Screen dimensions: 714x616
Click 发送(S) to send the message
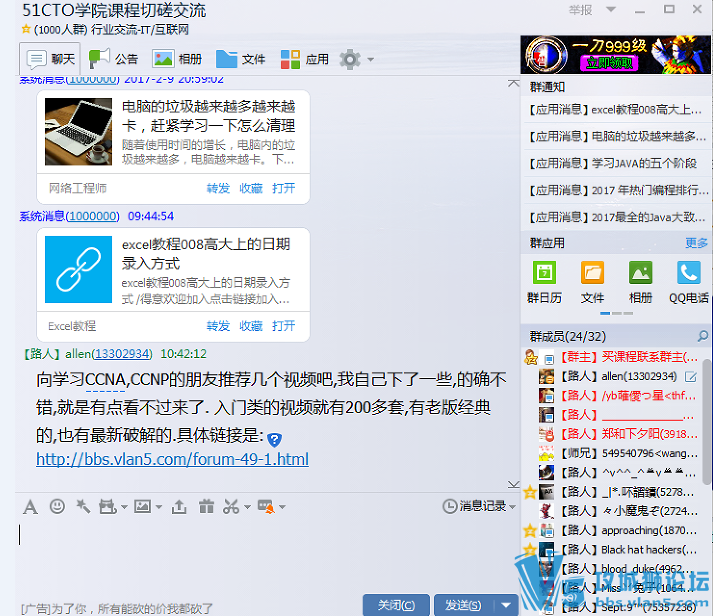click(x=463, y=605)
